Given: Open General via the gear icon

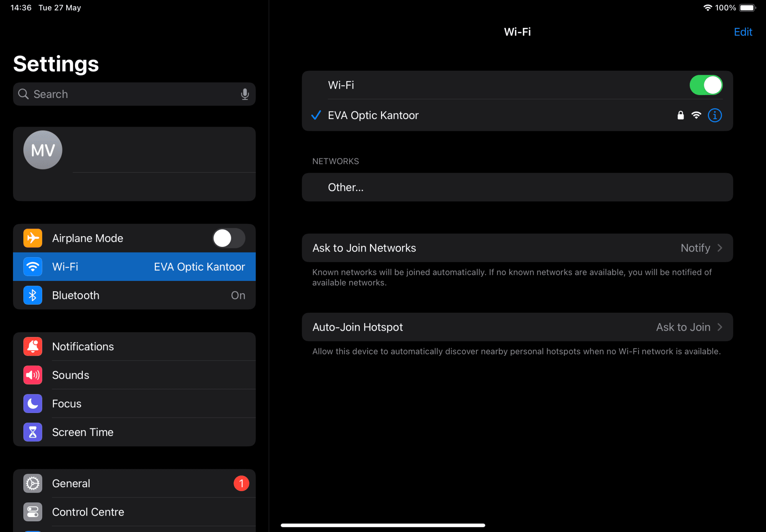Looking at the screenshot, I should coord(33,483).
